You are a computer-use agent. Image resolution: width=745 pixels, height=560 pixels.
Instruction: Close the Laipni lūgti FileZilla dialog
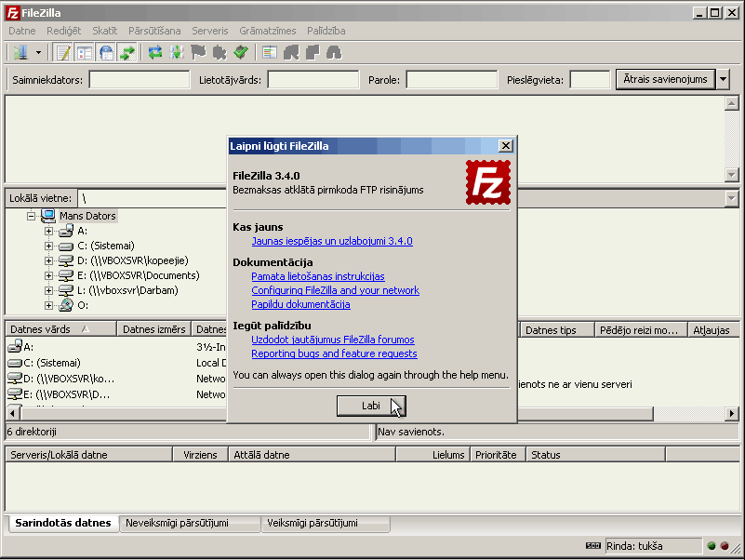pyautogui.click(x=506, y=145)
